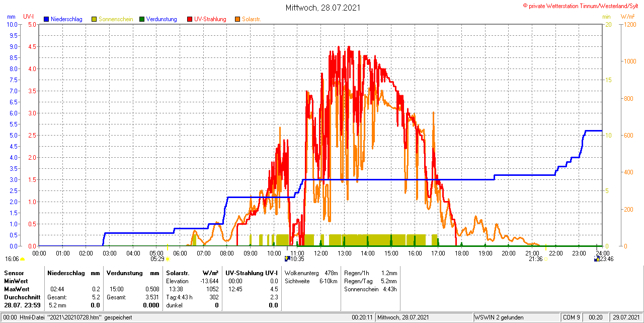This screenshot has height=323, width=644.
Task: Select the Sonnenschein legend label
Action: [116, 19]
